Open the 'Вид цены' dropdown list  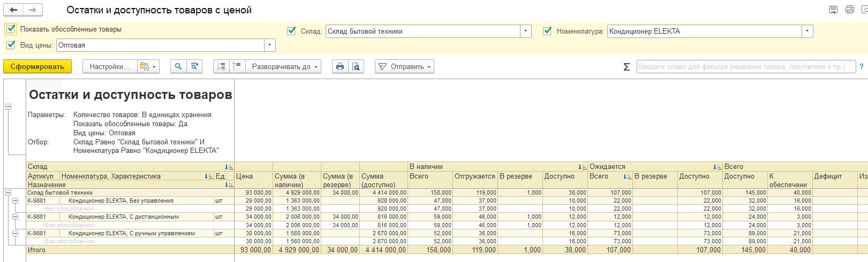coord(269,45)
